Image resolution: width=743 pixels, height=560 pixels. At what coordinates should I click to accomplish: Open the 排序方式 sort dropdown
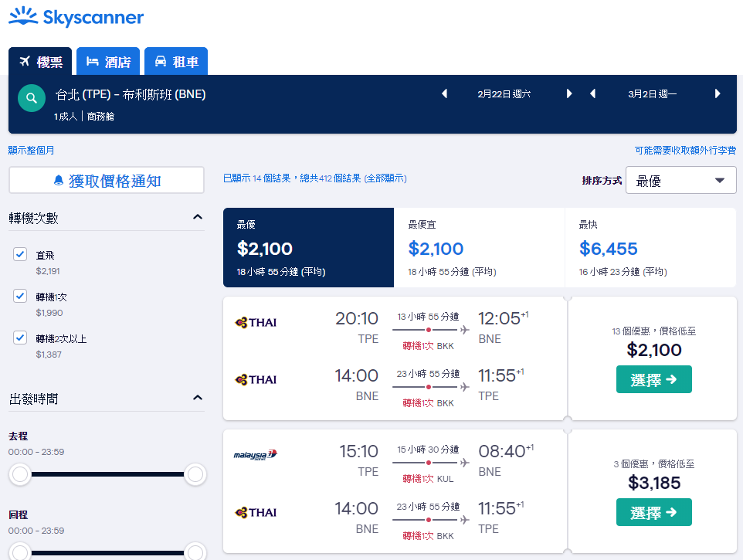tap(681, 180)
